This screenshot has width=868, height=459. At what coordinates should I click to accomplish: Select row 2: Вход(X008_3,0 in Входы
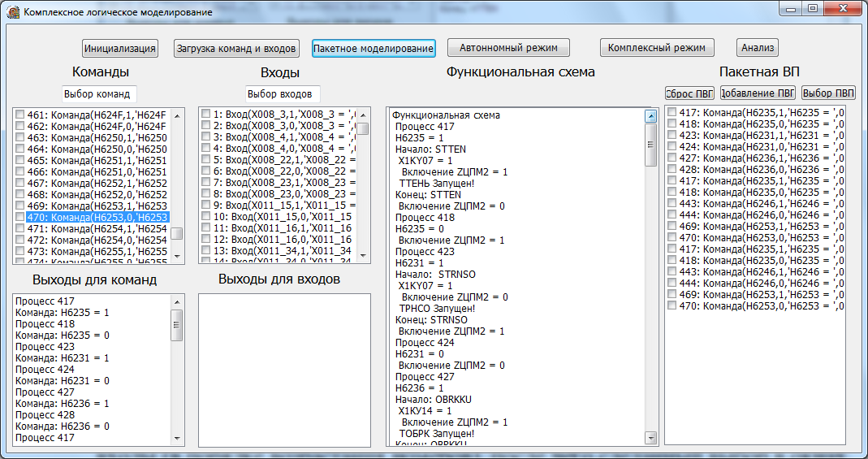click(x=283, y=125)
